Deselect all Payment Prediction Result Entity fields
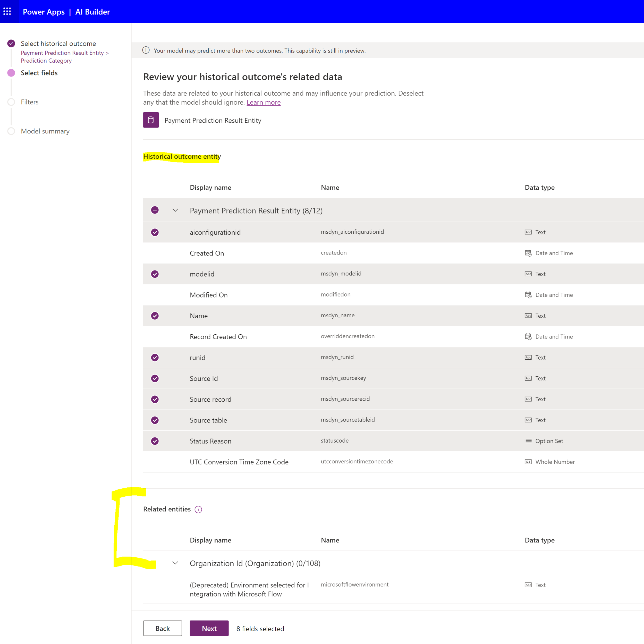This screenshot has width=644, height=644. coord(155,210)
